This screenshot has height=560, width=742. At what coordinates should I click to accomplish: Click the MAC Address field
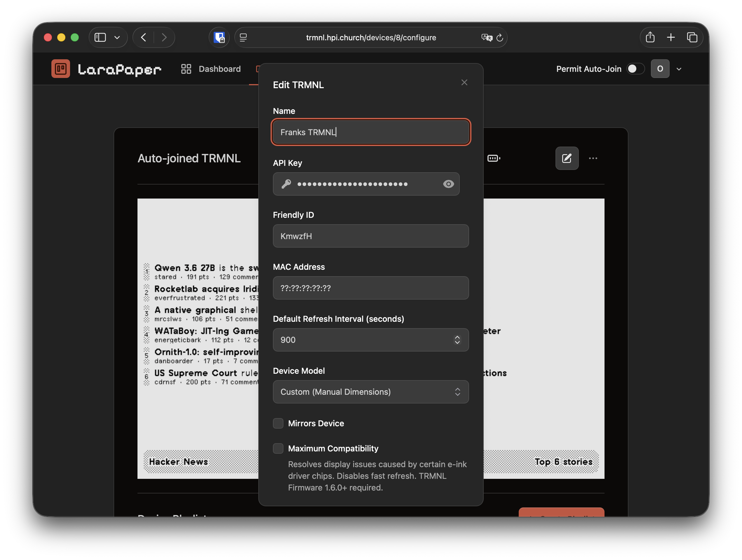pos(371,288)
